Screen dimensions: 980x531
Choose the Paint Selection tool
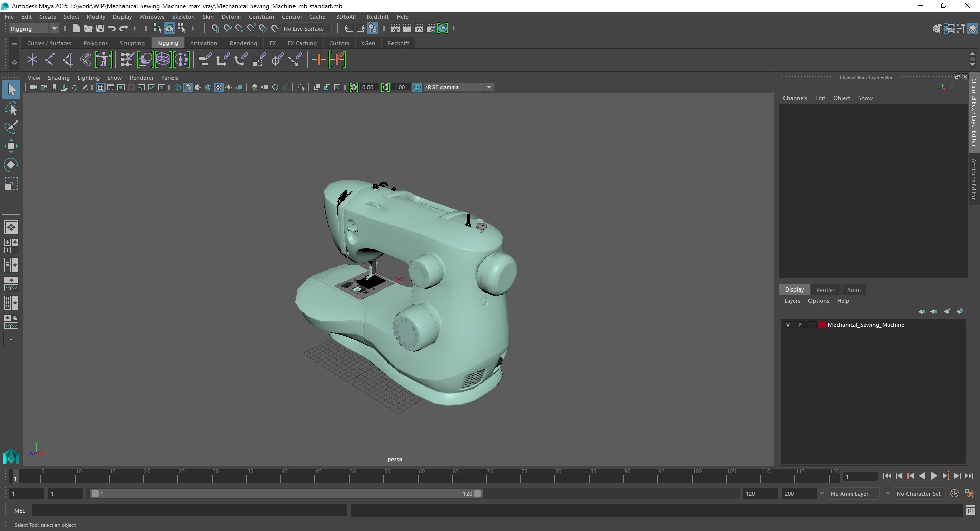pyautogui.click(x=11, y=127)
